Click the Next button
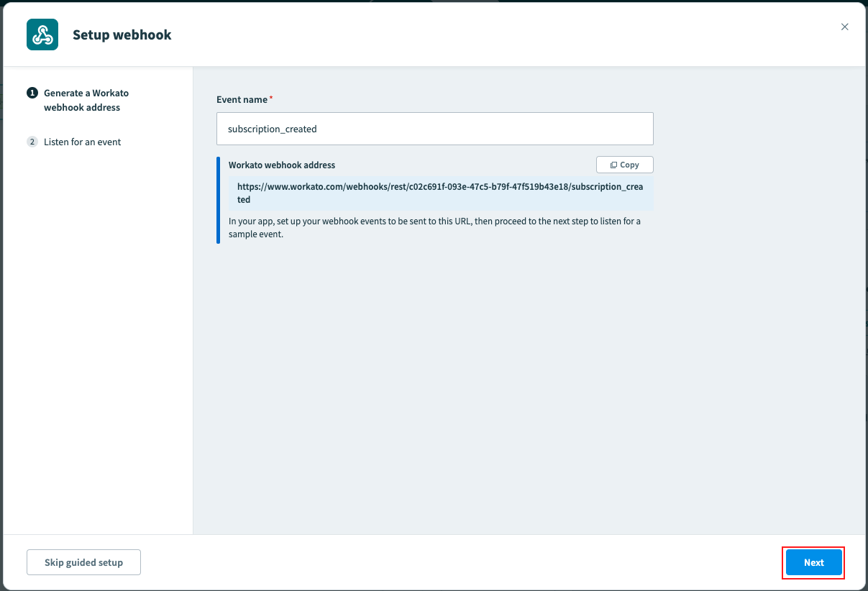The width and height of the screenshot is (868, 591). coord(813,562)
